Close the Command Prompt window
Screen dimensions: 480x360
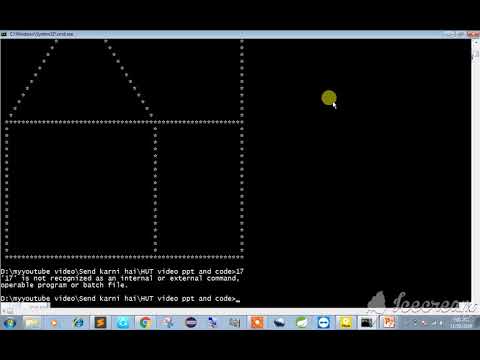pos(473,34)
